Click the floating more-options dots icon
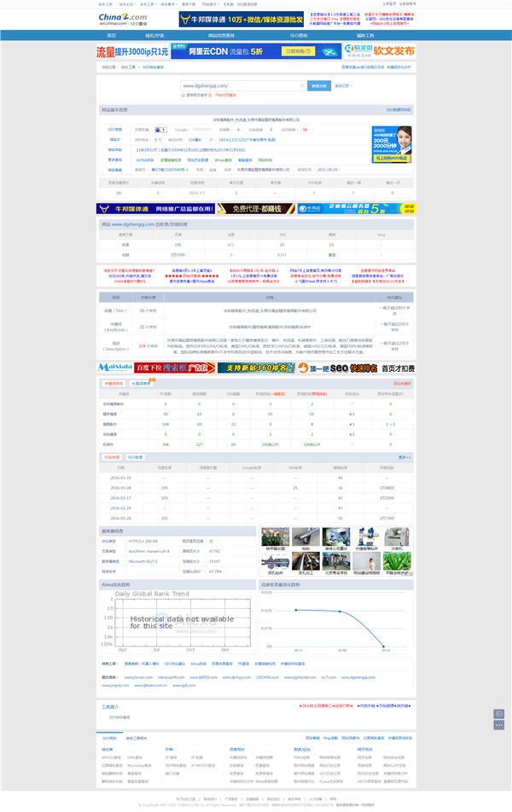 499,723
